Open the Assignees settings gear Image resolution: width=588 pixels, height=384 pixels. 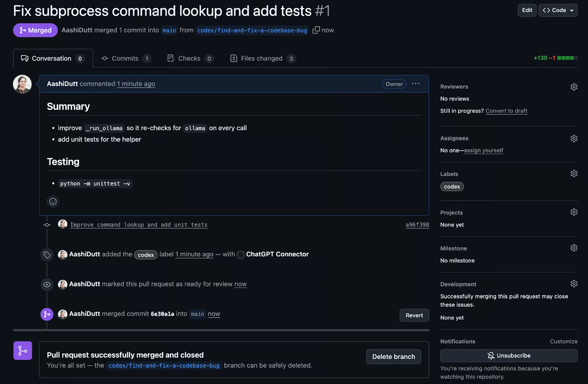tap(574, 138)
